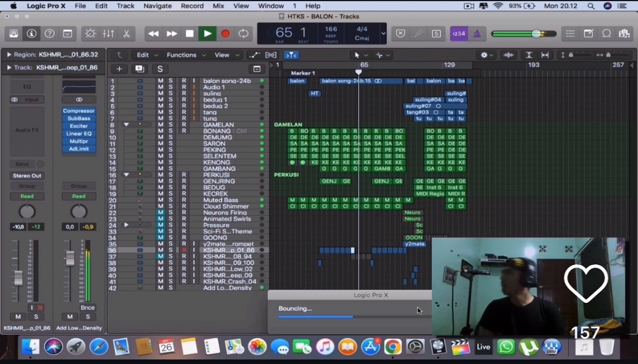Click the vertical auto zoom button
Image resolution: width=638 pixels, height=364 pixels.
tap(528, 55)
